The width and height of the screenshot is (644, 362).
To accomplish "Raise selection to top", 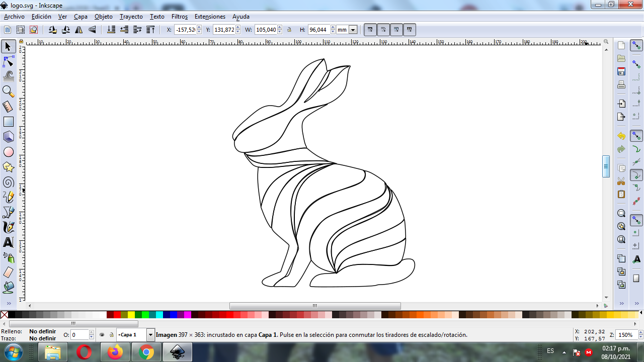I will pyautogui.click(x=150, y=30).
